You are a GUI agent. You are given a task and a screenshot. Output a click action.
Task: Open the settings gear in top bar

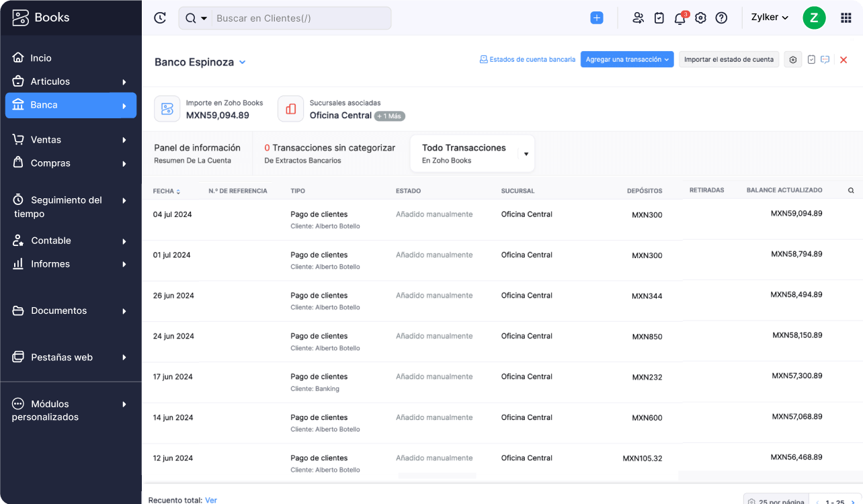tap(700, 18)
